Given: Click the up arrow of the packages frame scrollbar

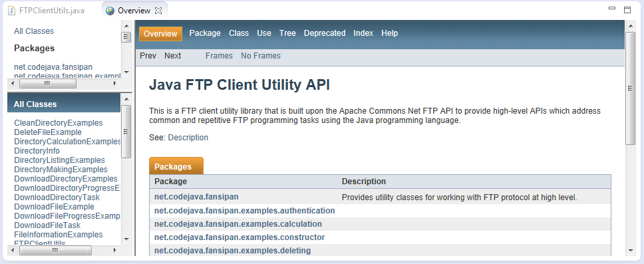Looking at the screenshot, I should [x=126, y=25].
